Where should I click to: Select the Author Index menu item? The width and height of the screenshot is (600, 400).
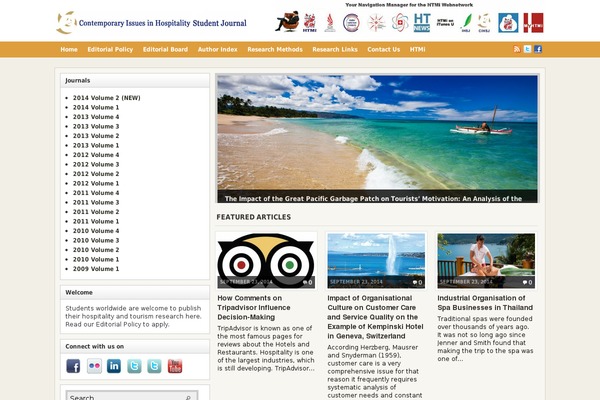point(218,49)
